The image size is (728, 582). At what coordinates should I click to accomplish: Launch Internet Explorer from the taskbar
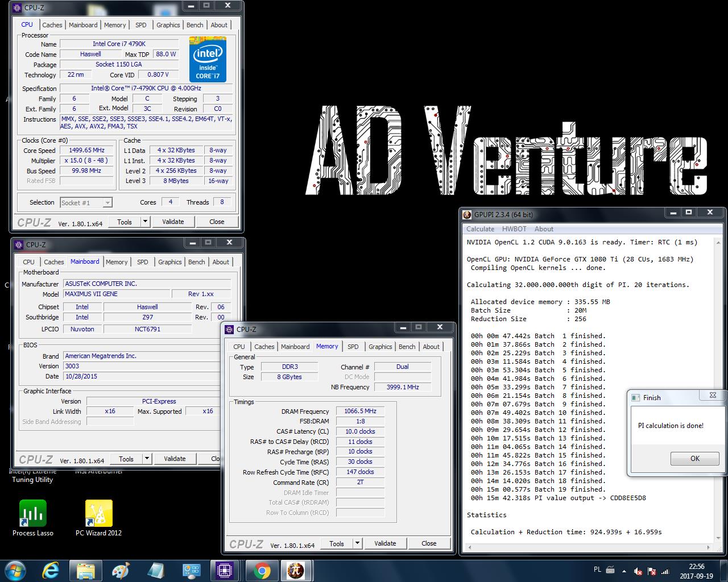click(51, 571)
